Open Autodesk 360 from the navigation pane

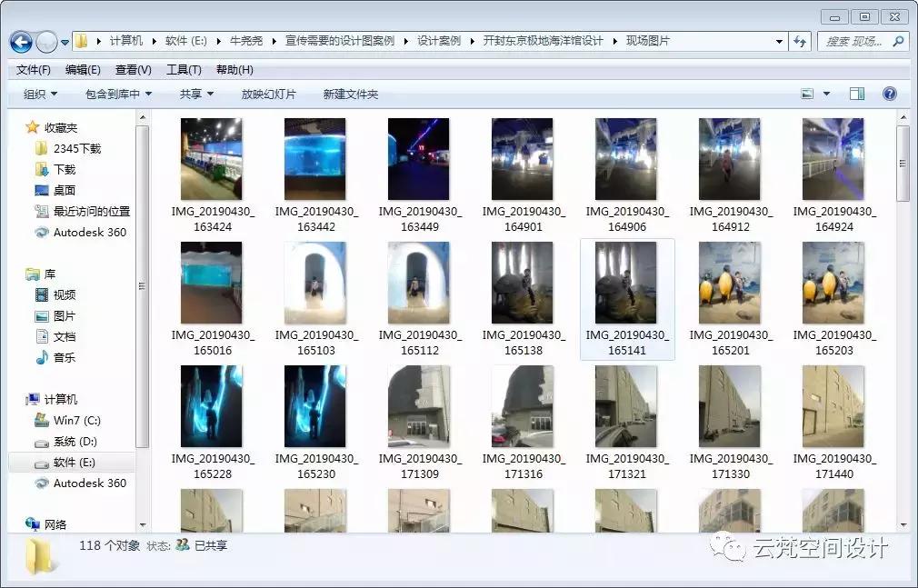point(87,231)
